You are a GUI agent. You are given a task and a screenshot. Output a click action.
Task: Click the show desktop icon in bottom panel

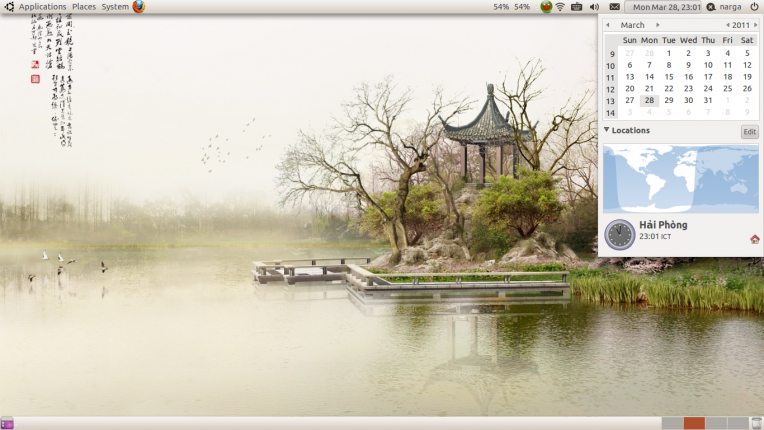[x=7, y=423]
